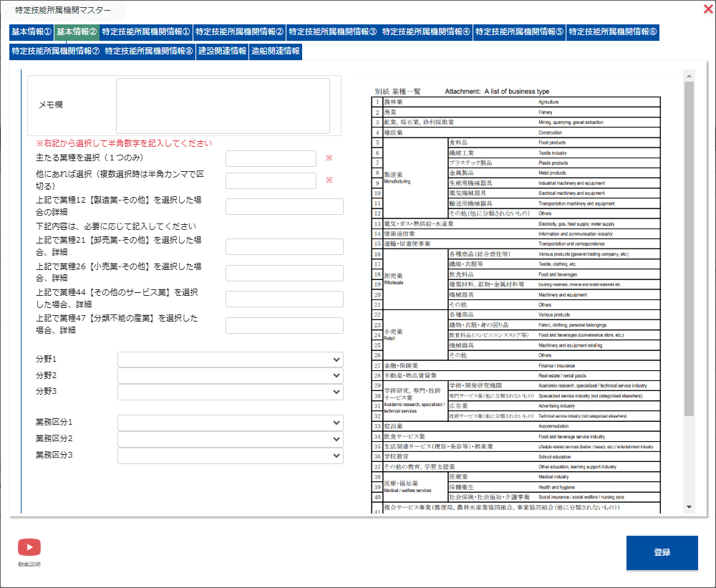The image size is (716, 588).
Task: Open the 特定技能所属機関情報① tab
Action: point(145,32)
